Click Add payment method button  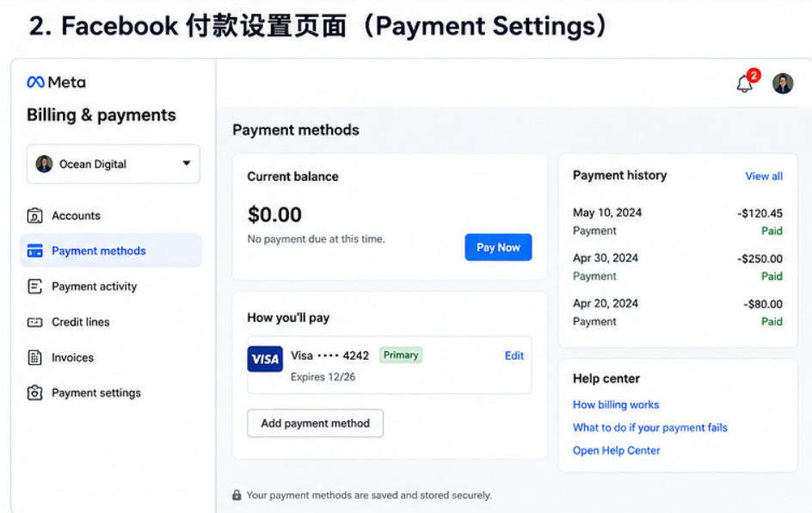(x=316, y=423)
